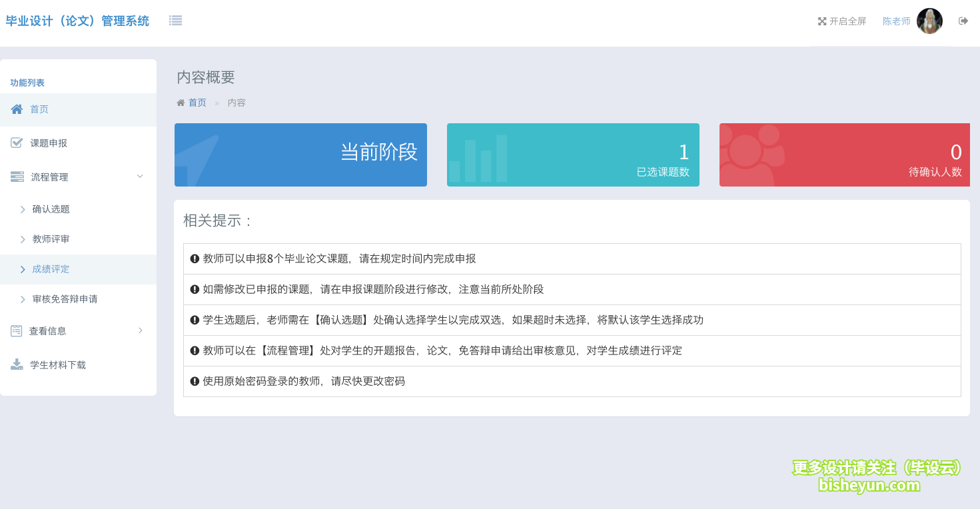Image resolution: width=980 pixels, height=509 pixels.
Task: Open the 教师评审 menu item
Action: (x=50, y=239)
